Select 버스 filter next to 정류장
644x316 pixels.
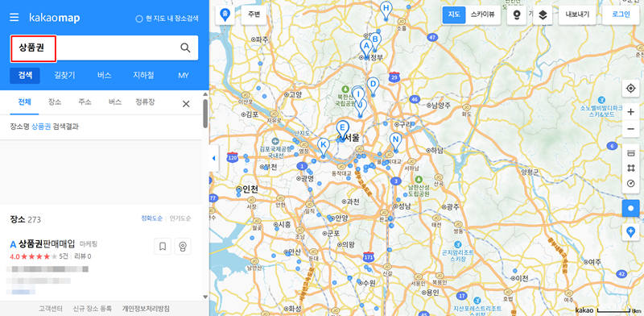pos(115,102)
